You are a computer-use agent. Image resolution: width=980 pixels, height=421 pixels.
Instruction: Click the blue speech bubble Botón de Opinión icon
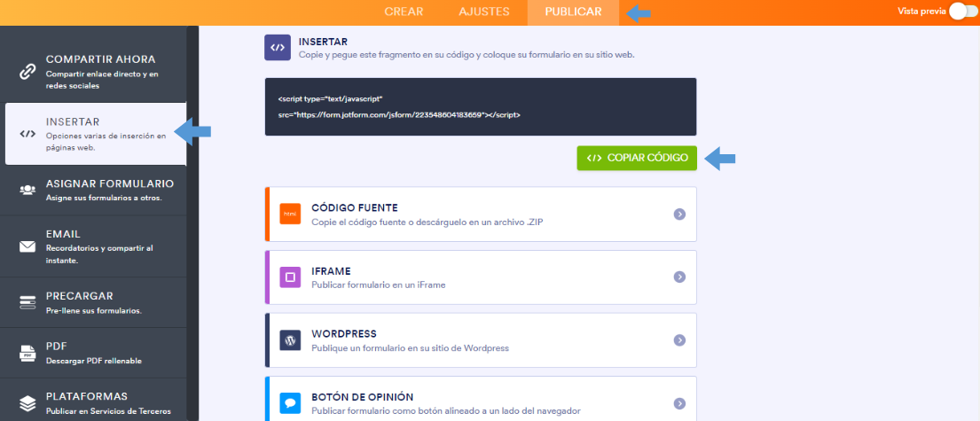290,403
